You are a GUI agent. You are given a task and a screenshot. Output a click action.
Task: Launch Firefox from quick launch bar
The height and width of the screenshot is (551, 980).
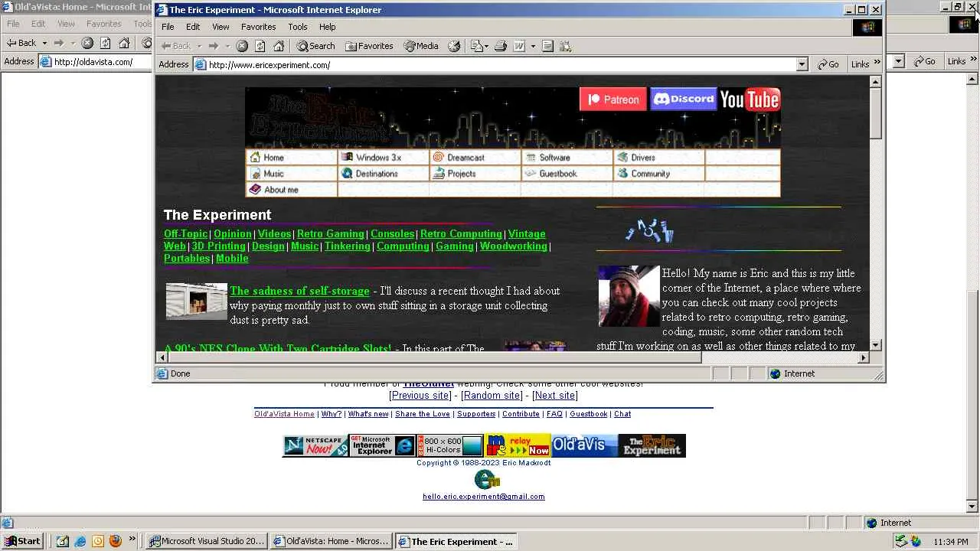tap(116, 541)
